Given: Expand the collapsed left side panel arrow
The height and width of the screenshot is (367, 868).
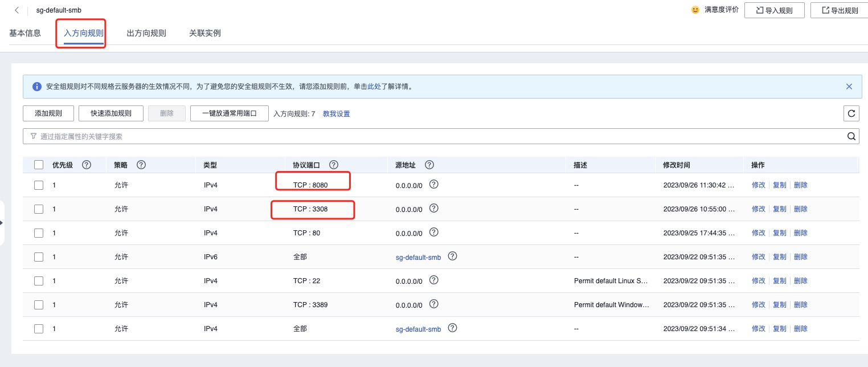Looking at the screenshot, I should point(2,223).
